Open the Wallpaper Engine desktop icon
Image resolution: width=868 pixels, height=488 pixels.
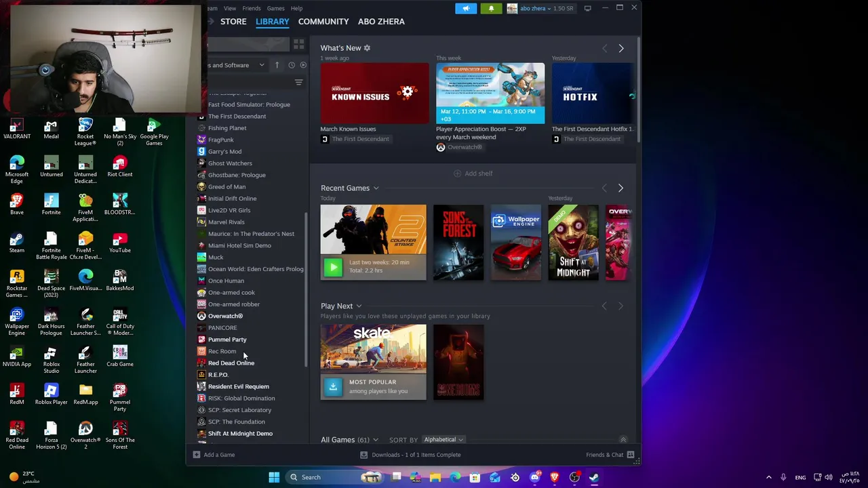pyautogui.click(x=17, y=322)
